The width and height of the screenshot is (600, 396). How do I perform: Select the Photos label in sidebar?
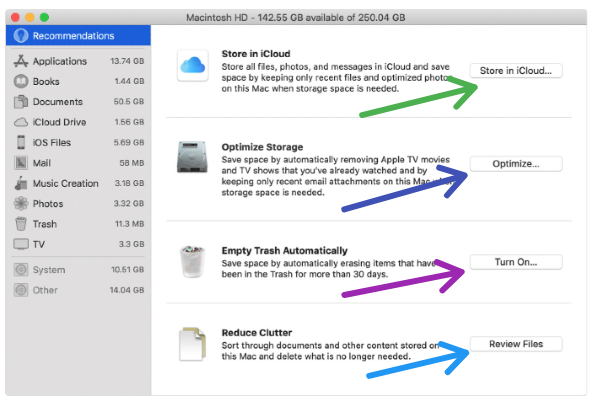[x=48, y=204]
